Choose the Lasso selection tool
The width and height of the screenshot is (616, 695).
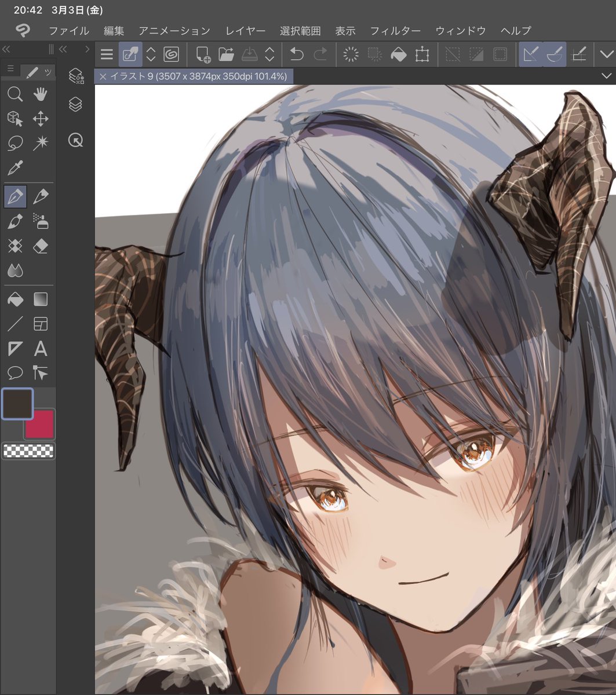(x=15, y=143)
